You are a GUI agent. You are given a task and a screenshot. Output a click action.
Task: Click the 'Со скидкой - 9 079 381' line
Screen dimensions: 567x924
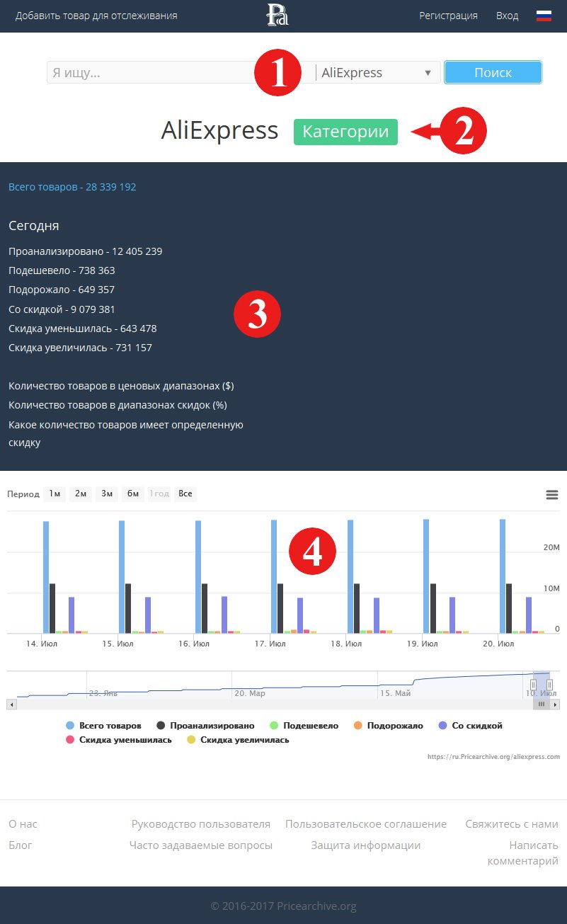[x=62, y=309]
